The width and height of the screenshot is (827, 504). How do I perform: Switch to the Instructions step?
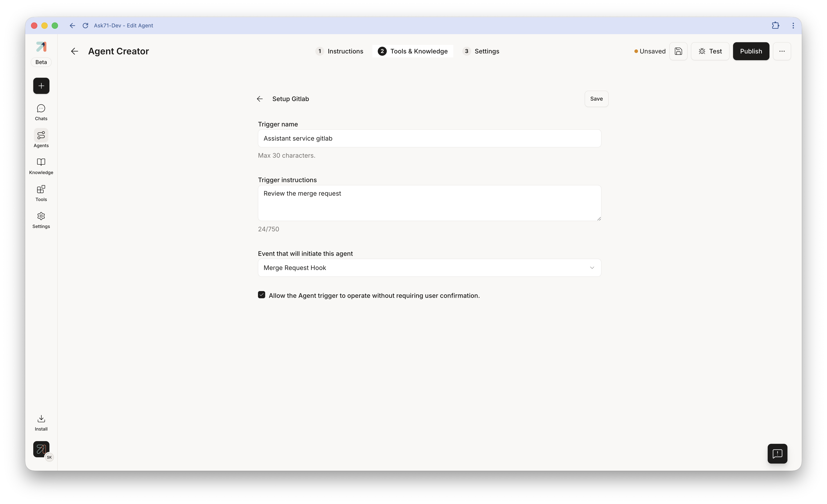click(339, 51)
